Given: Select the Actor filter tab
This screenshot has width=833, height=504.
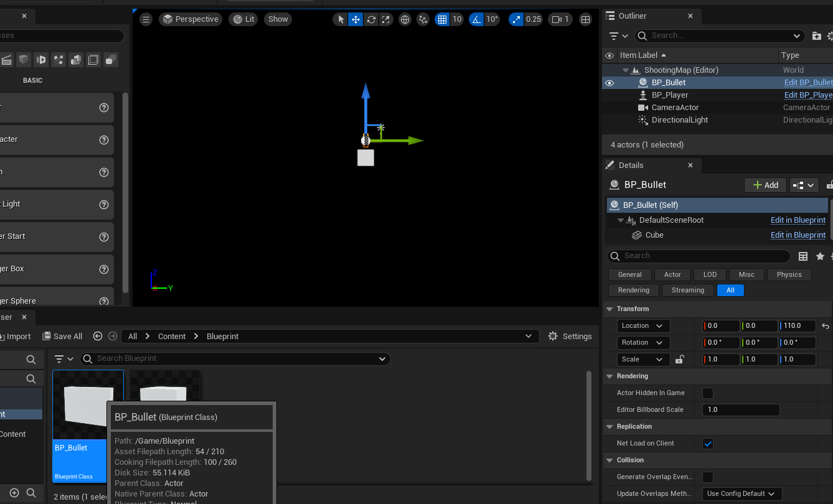Looking at the screenshot, I should tap(672, 274).
